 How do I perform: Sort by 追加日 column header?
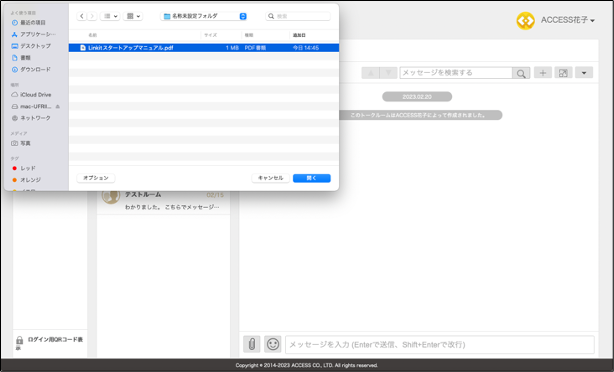[299, 35]
